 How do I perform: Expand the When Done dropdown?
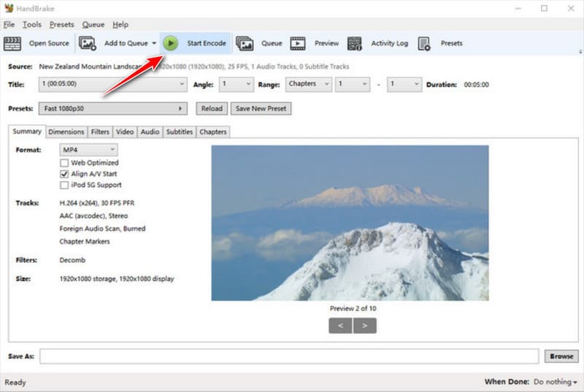pyautogui.click(x=556, y=382)
